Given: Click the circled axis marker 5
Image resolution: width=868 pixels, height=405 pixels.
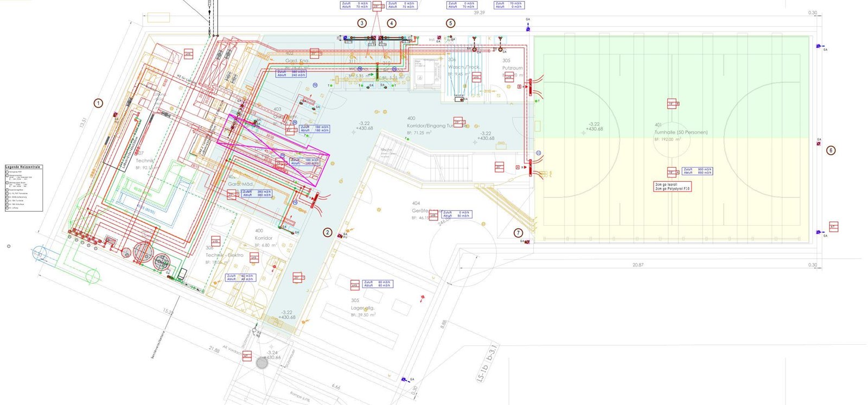Looking at the screenshot, I should pyautogui.click(x=450, y=23).
